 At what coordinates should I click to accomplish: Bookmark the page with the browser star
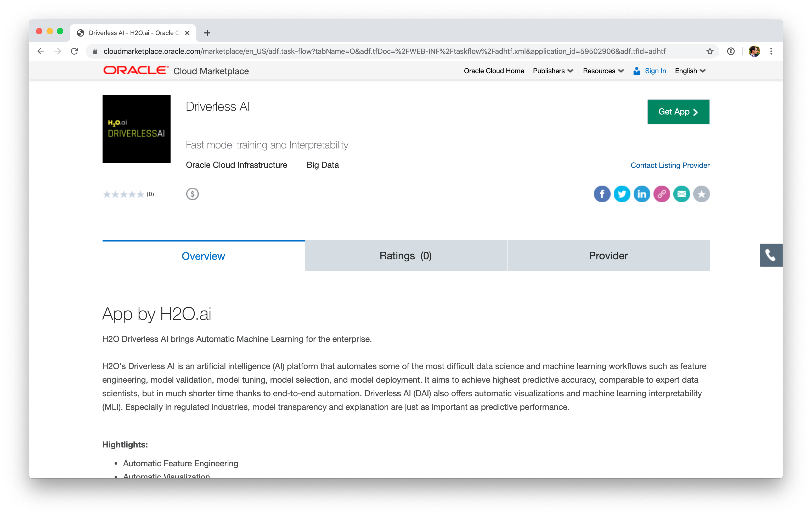pyautogui.click(x=710, y=51)
